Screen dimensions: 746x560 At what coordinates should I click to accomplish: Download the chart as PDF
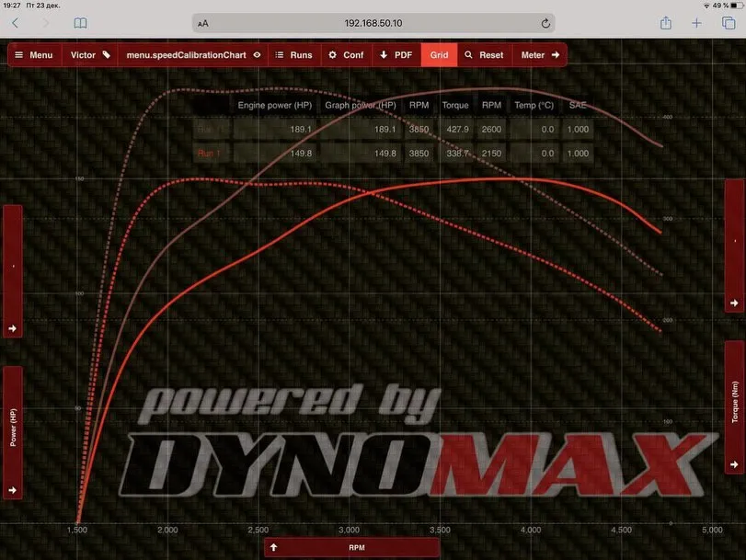(396, 55)
